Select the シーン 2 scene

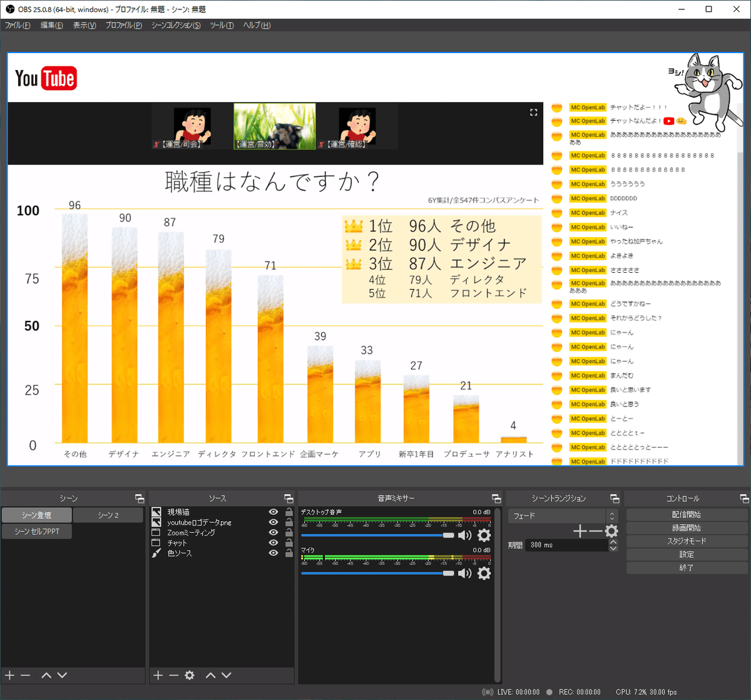coord(108,515)
